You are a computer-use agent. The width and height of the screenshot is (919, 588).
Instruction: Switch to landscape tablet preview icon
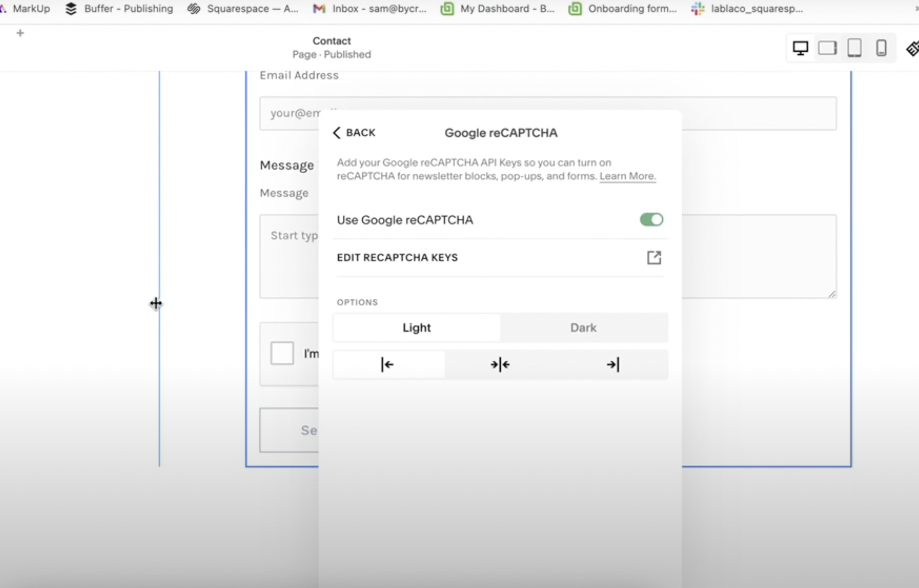click(827, 48)
